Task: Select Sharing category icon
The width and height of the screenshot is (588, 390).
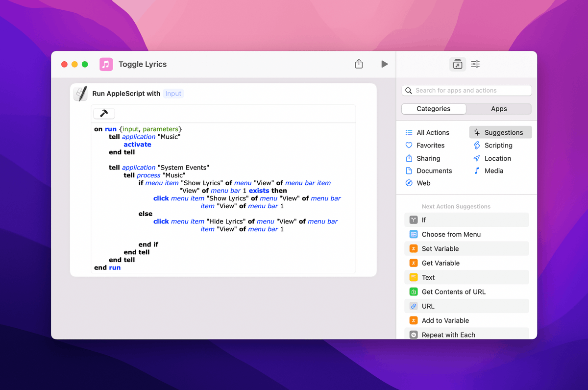Action: (x=409, y=158)
